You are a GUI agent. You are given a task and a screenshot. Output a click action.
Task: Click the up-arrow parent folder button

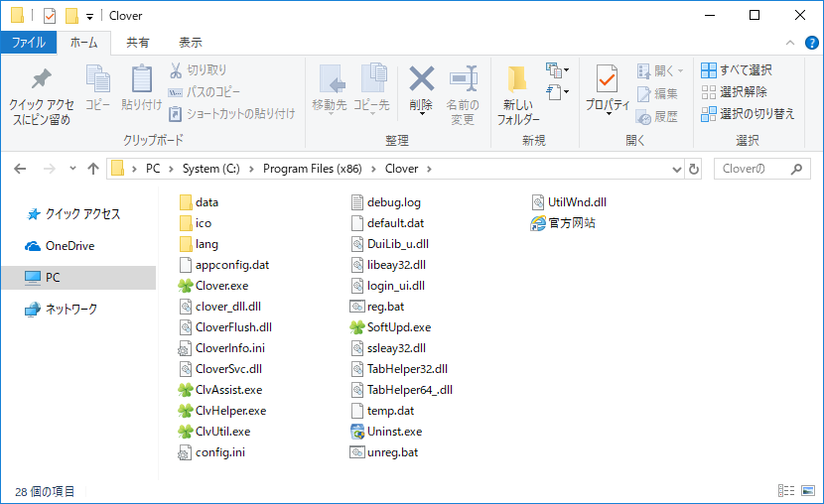coord(93,169)
